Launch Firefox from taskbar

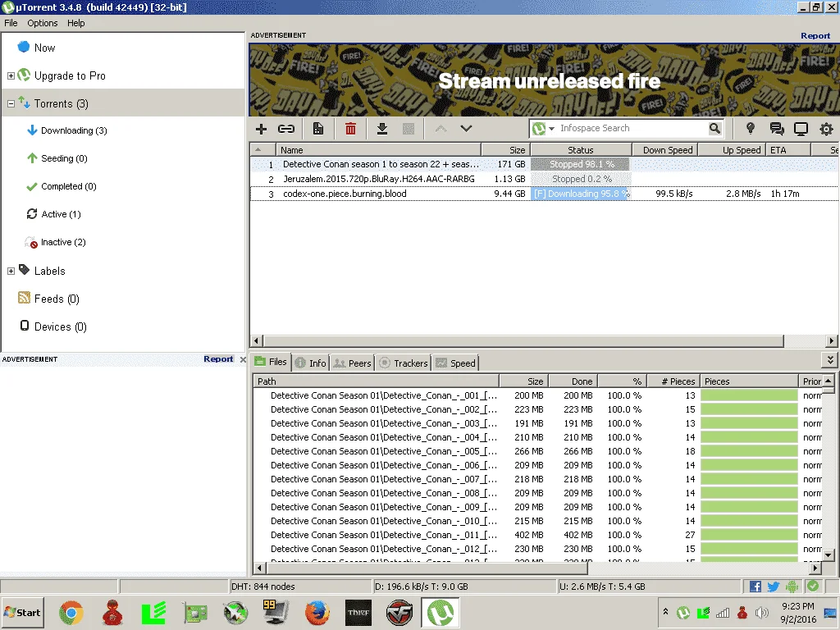(317, 613)
